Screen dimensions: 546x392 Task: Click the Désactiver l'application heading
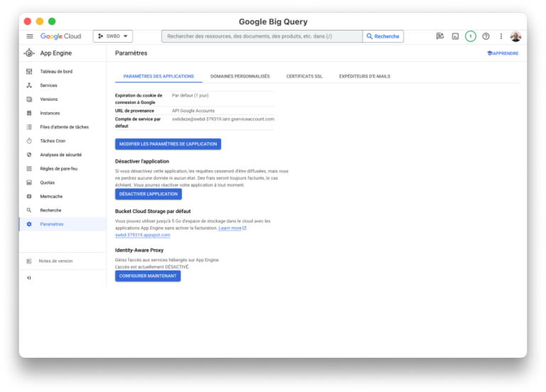[142, 161]
